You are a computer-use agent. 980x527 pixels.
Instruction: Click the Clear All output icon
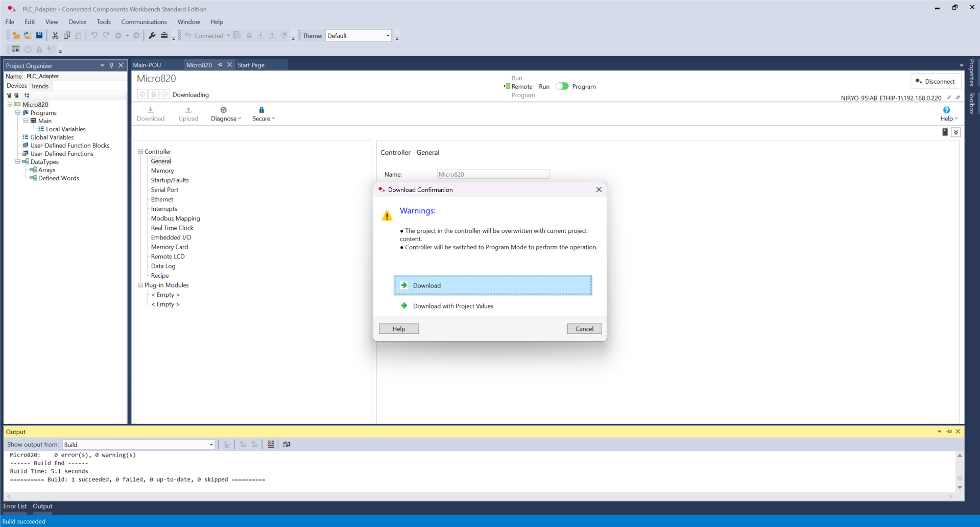point(271,444)
